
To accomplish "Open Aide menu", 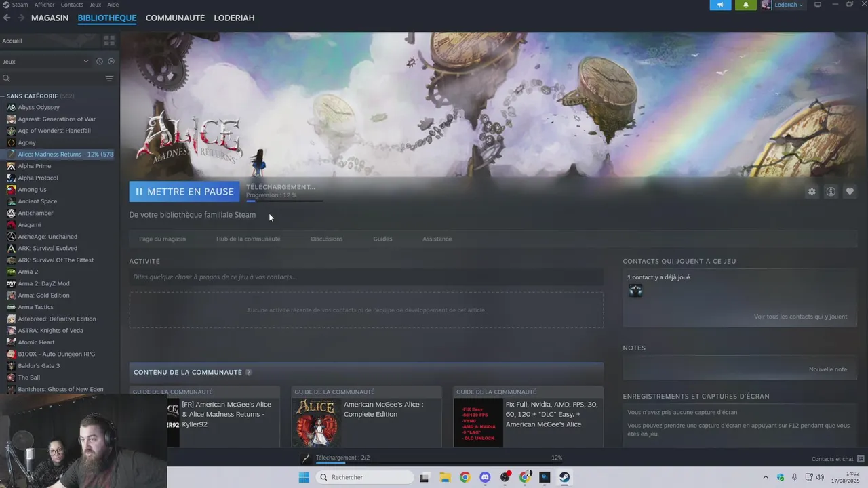I will pyautogui.click(x=113, y=5).
